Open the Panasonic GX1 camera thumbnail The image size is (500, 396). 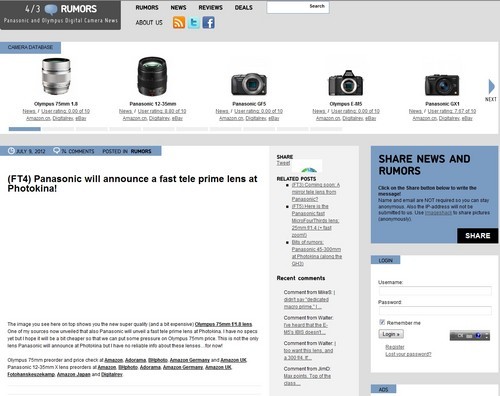click(x=442, y=85)
